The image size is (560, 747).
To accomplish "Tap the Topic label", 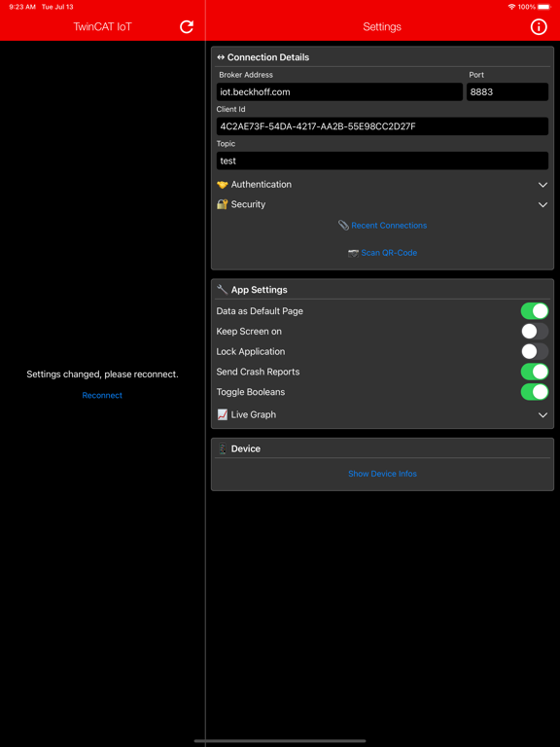I will [x=226, y=143].
